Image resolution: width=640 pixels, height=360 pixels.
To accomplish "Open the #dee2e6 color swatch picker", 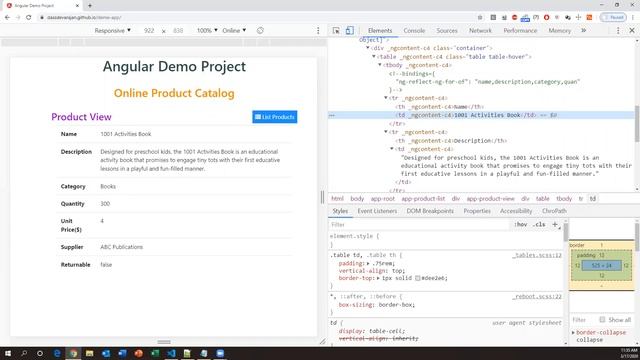I will (x=418, y=278).
